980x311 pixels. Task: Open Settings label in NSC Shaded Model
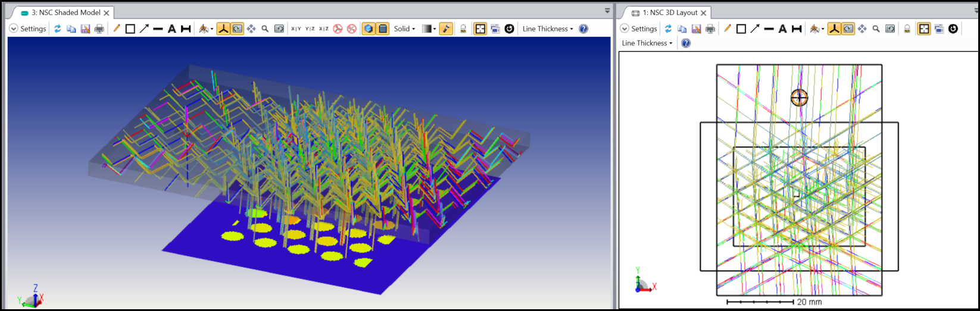pyautogui.click(x=33, y=29)
